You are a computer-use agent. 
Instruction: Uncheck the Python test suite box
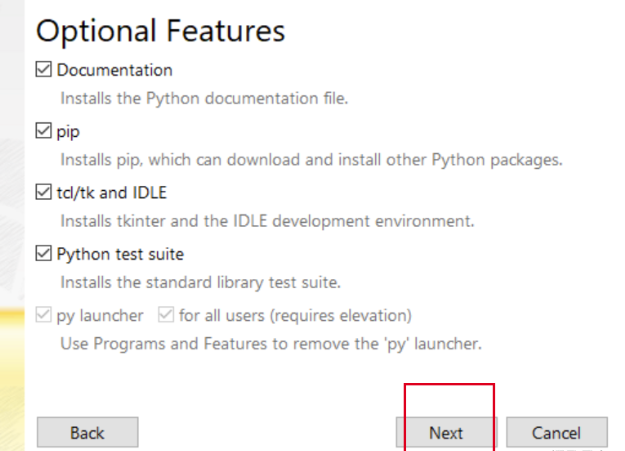pos(43,254)
